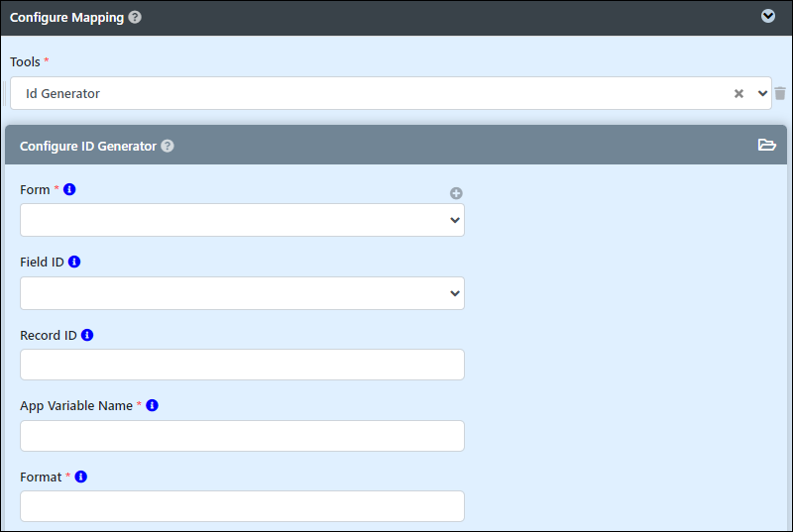
Task: Click the App Variable Name info icon
Action: 152,405
